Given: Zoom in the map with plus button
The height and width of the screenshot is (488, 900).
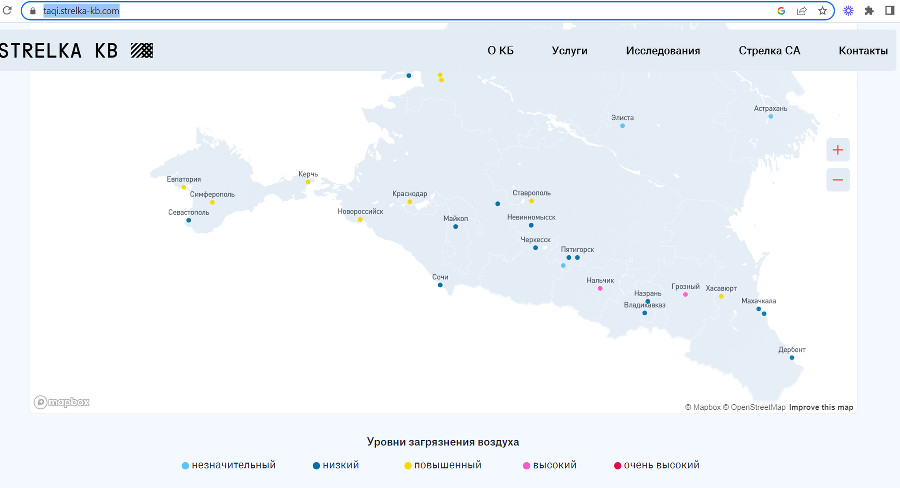Looking at the screenshot, I should [838, 150].
